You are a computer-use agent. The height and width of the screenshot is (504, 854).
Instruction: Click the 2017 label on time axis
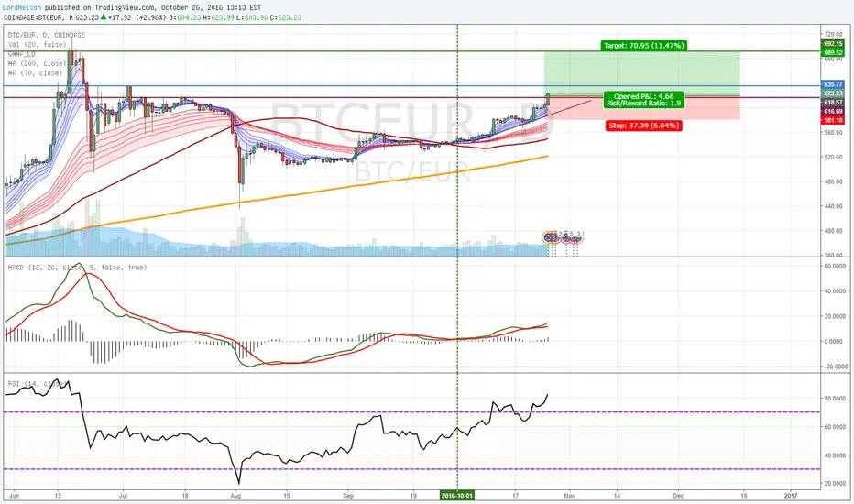click(x=790, y=496)
